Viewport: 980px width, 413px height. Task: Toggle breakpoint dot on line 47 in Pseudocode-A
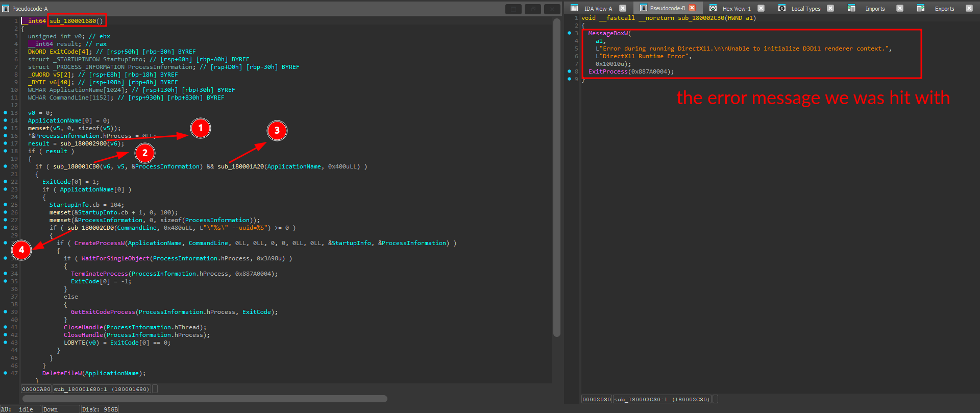click(x=5, y=373)
